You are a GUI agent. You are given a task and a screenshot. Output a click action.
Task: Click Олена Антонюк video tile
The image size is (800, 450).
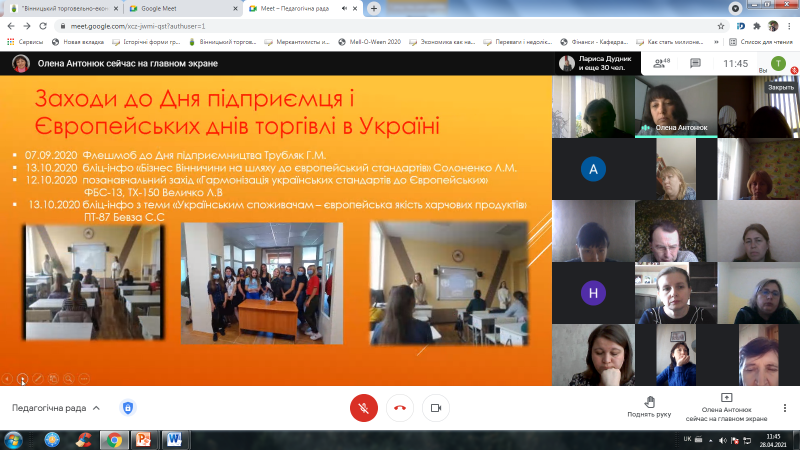676,107
